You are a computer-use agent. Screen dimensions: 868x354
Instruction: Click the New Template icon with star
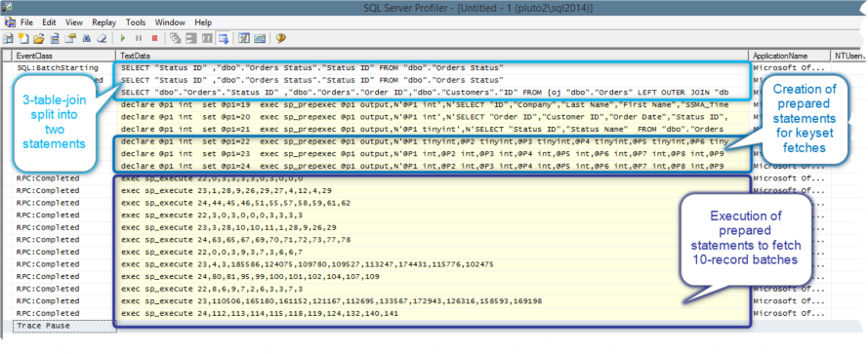[23, 39]
